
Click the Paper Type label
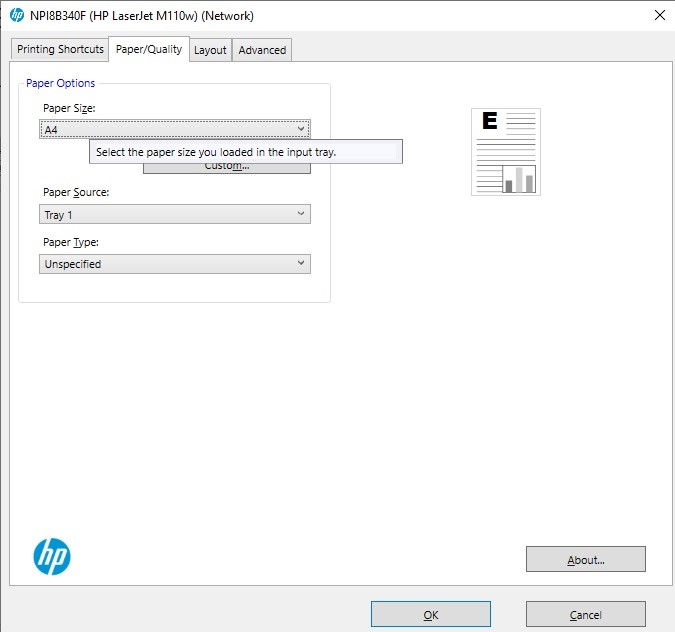(71, 242)
